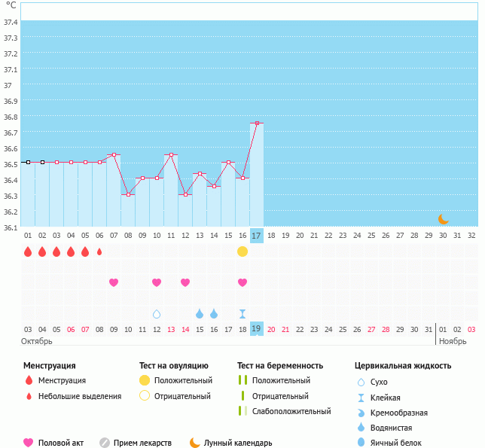Image resolution: width=485 pixels, height=448 pixels.
Task: Click the menstruation drop on cycle day 01
Action: [x=28, y=251]
